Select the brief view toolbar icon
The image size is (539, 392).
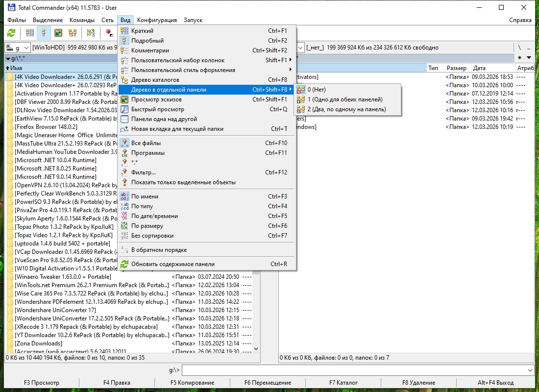30,33
